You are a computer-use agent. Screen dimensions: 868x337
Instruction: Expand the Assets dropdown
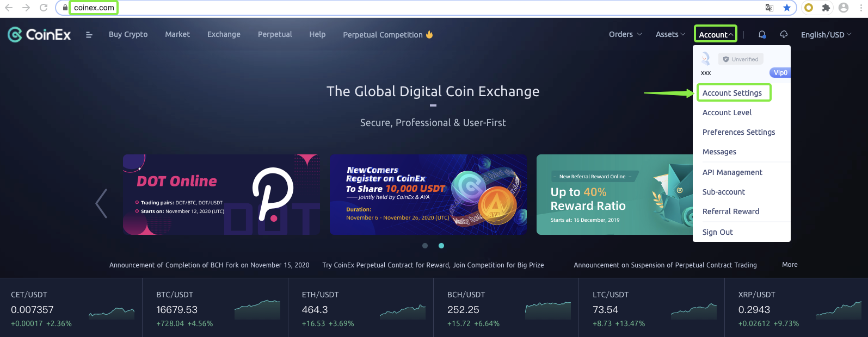pos(670,34)
